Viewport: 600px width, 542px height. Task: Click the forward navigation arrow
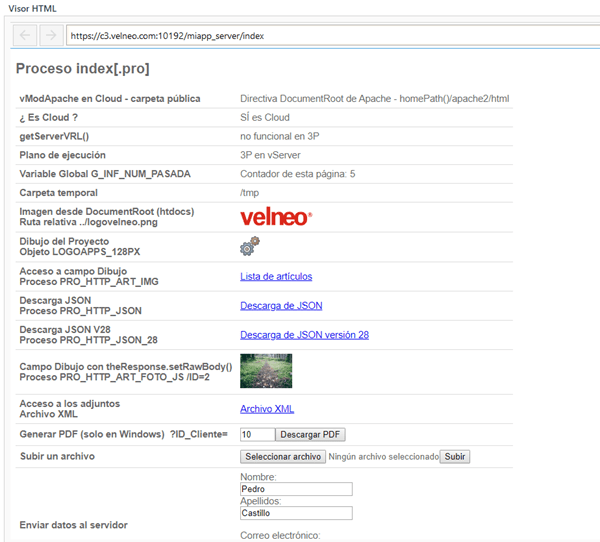click(50, 36)
